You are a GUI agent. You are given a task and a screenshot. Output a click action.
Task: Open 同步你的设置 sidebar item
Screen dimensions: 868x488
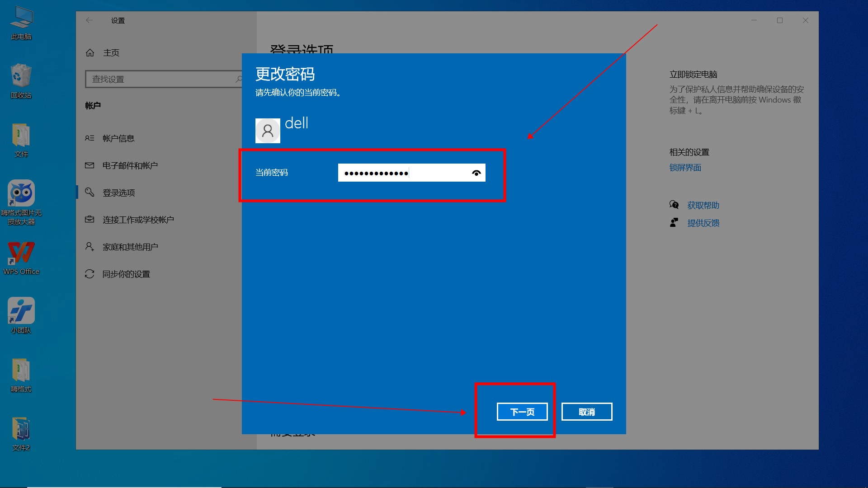[x=126, y=274]
